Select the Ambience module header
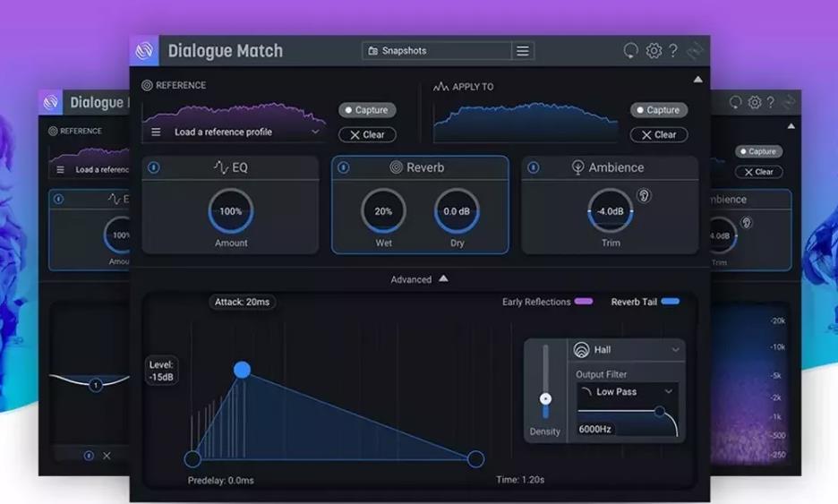Viewport: 838px width, 504px height. (x=610, y=167)
